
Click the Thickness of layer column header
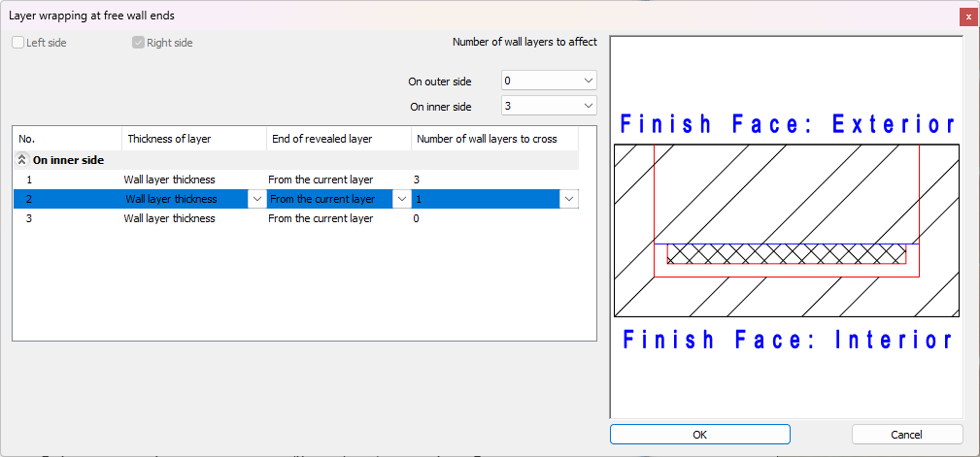[194, 139]
